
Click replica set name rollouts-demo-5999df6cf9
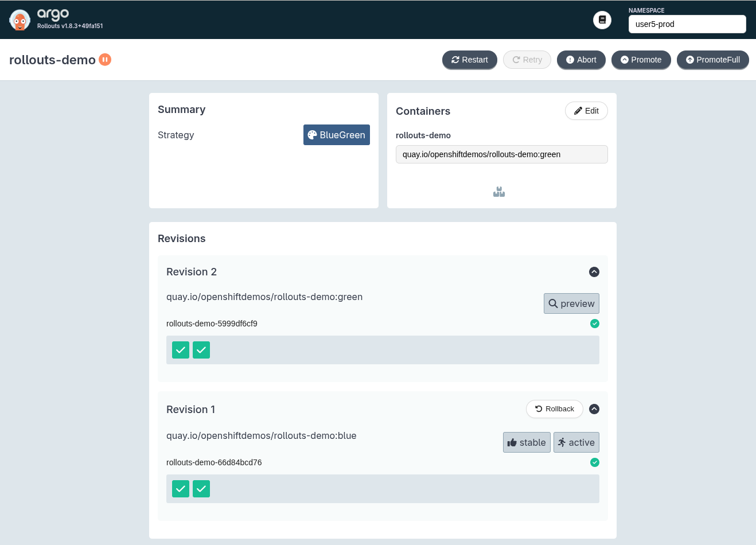tap(212, 324)
